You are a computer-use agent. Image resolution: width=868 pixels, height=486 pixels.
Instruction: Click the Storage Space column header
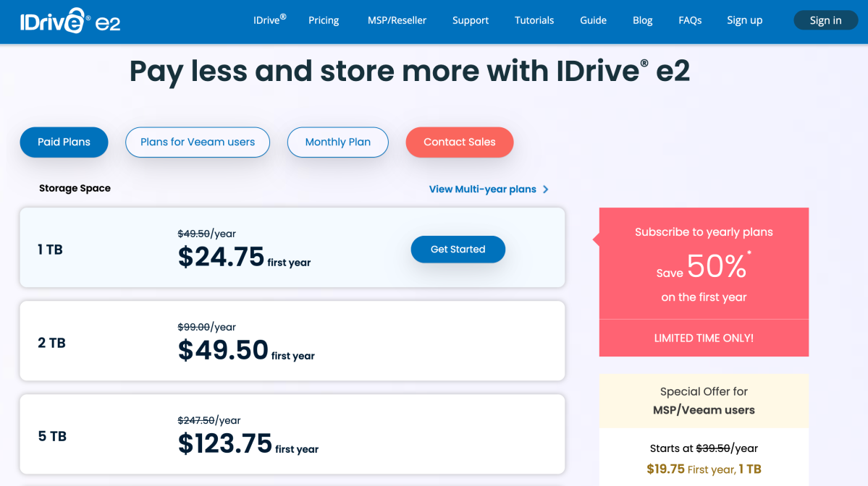[x=75, y=188]
